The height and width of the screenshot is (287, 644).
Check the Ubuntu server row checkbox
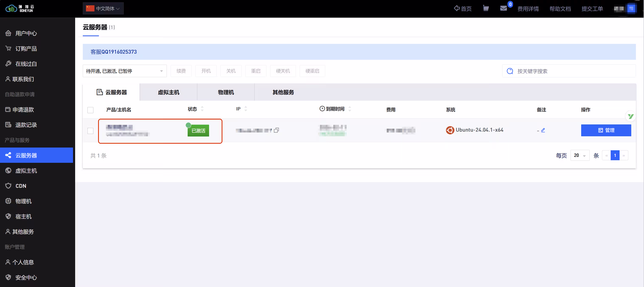point(90,131)
